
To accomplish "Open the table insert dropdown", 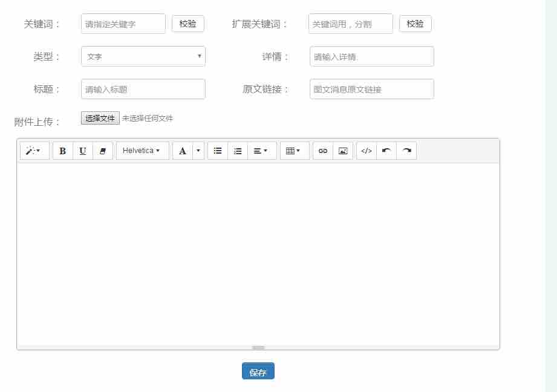I will click(295, 151).
